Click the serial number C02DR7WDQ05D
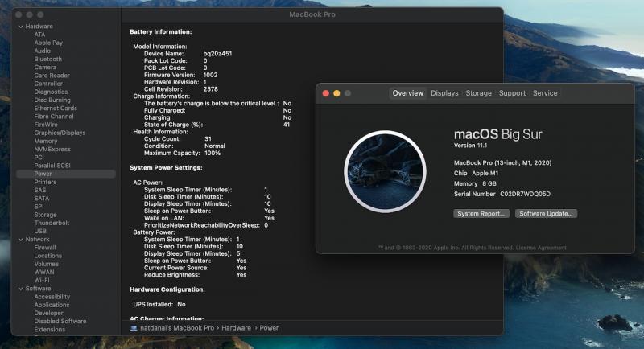 [525, 194]
